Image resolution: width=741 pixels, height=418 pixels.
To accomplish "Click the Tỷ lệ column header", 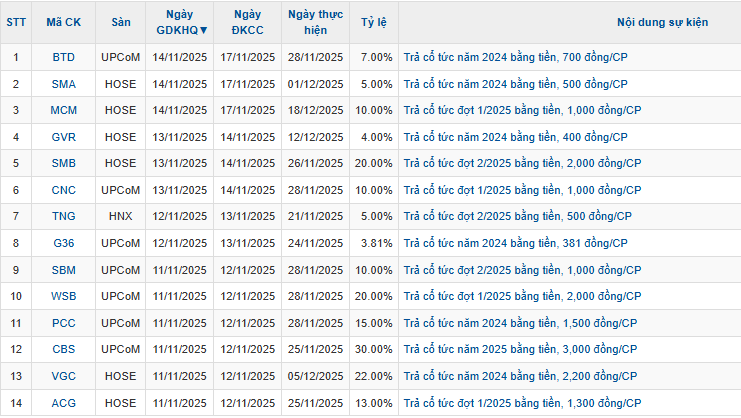I will 375,22.
